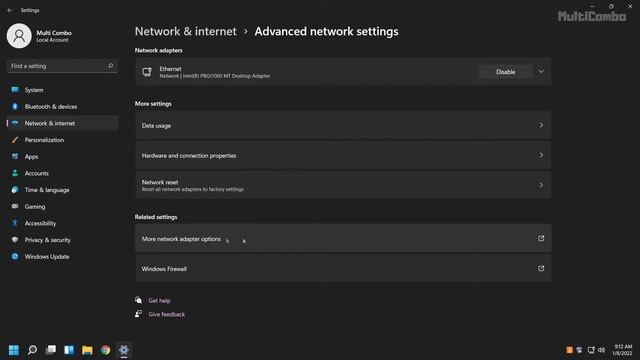This screenshot has height=360, width=640.
Task: Open the external link icon for Windows Firewall
Action: point(541,269)
